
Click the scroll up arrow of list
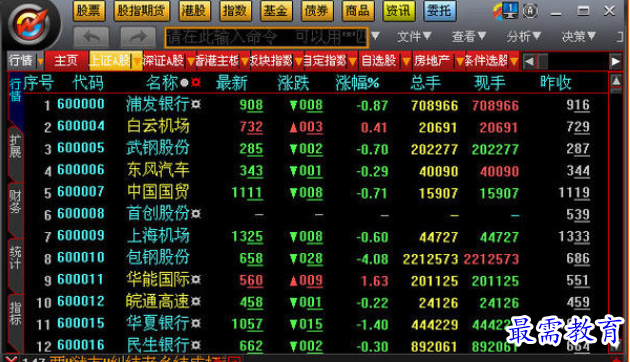point(616,82)
